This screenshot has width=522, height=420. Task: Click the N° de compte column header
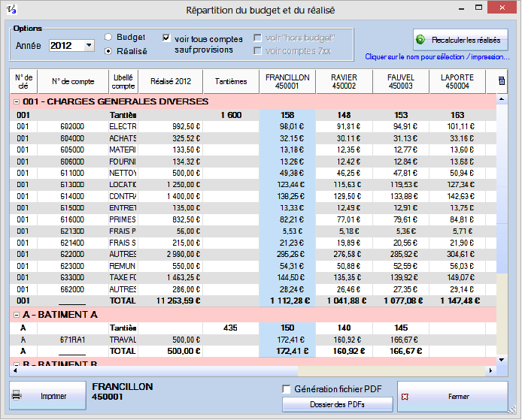tap(73, 81)
